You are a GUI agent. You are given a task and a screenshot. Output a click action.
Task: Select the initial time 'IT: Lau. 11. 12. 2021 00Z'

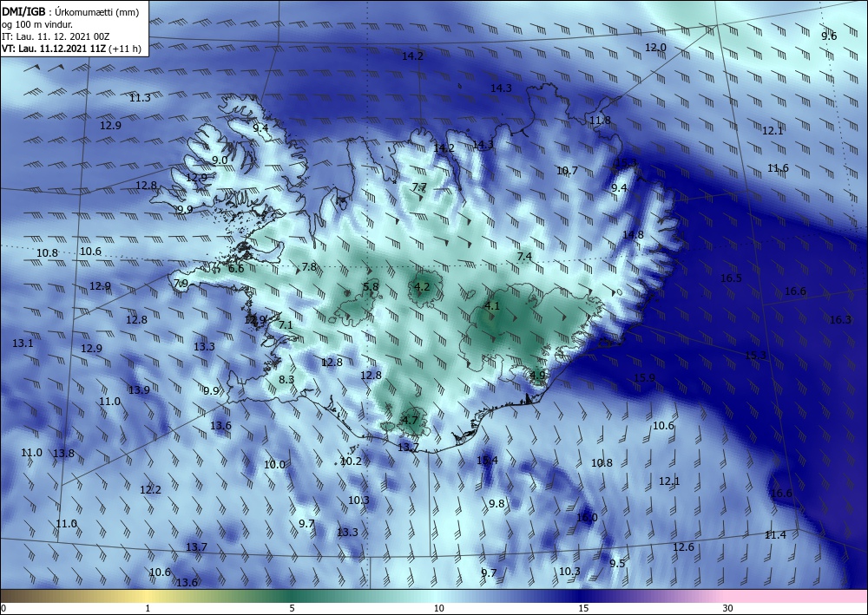(56, 36)
